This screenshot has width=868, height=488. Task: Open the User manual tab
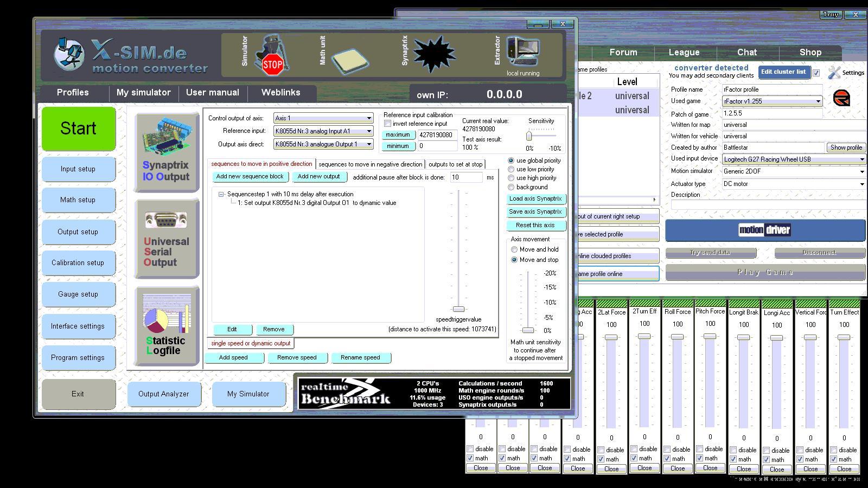(x=213, y=93)
